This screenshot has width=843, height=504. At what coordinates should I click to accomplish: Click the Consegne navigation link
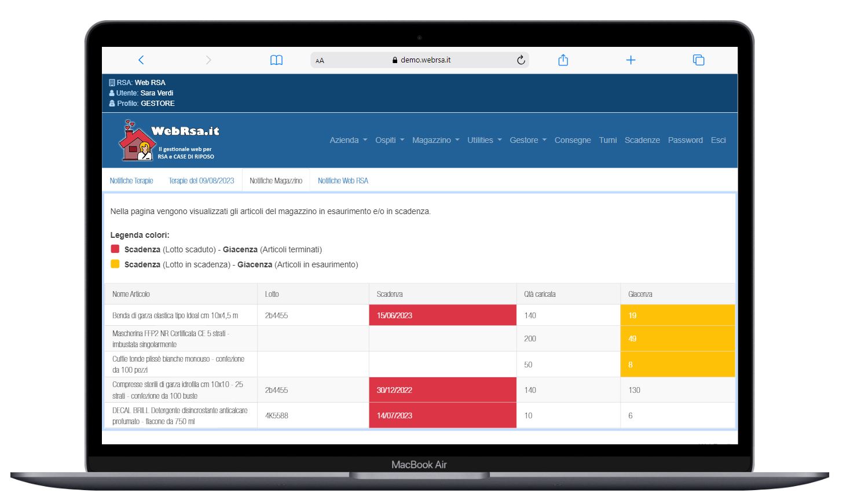(572, 140)
